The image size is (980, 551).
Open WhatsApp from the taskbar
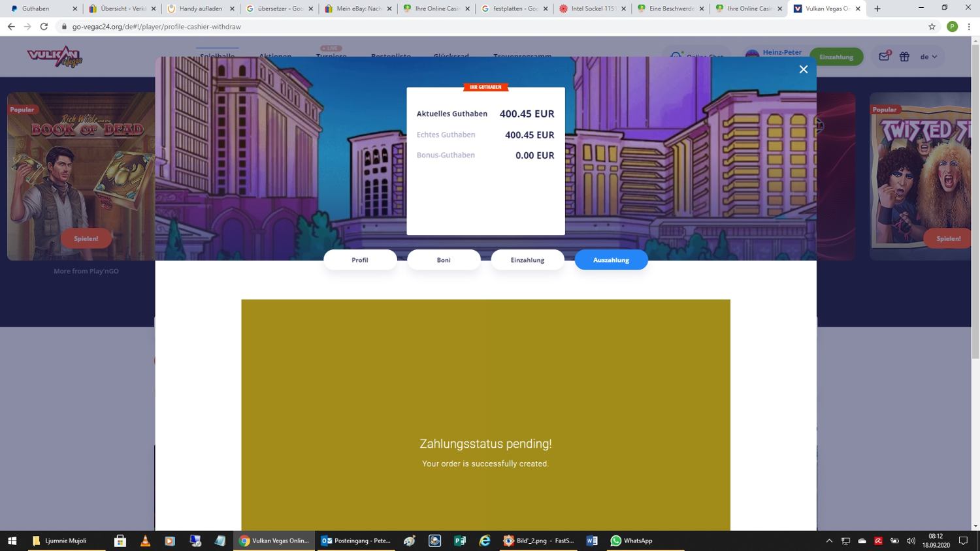coord(631,541)
